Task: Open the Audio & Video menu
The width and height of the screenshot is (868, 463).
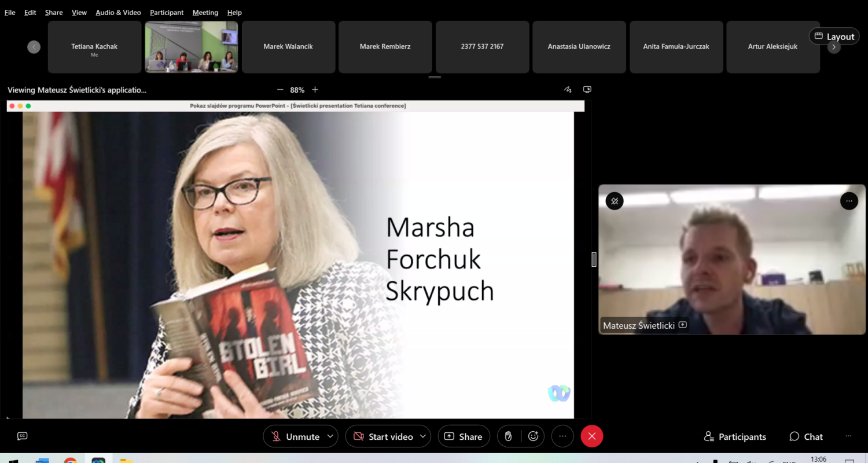Action: (x=118, y=12)
